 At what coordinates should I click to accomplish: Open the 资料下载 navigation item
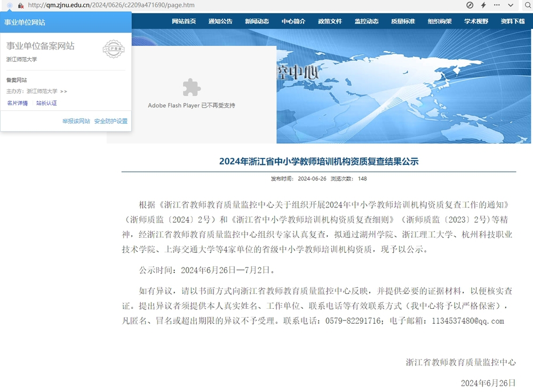(x=513, y=21)
